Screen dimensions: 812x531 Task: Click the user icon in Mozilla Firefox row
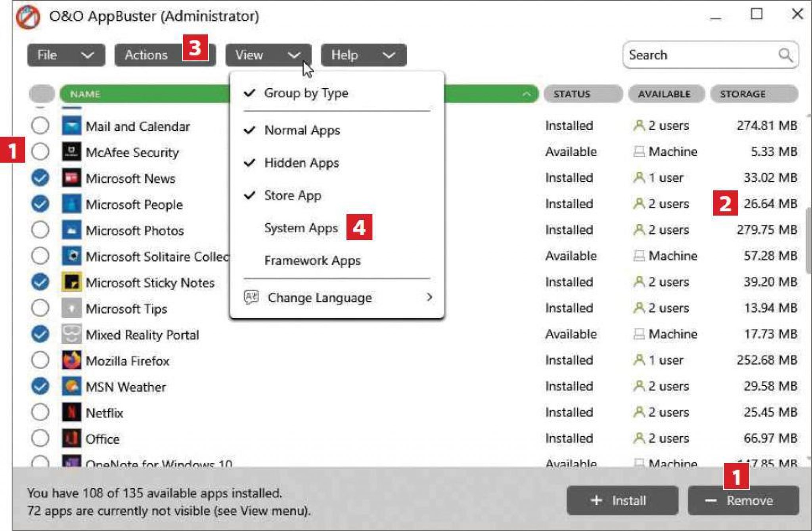click(x=639, y=360)
